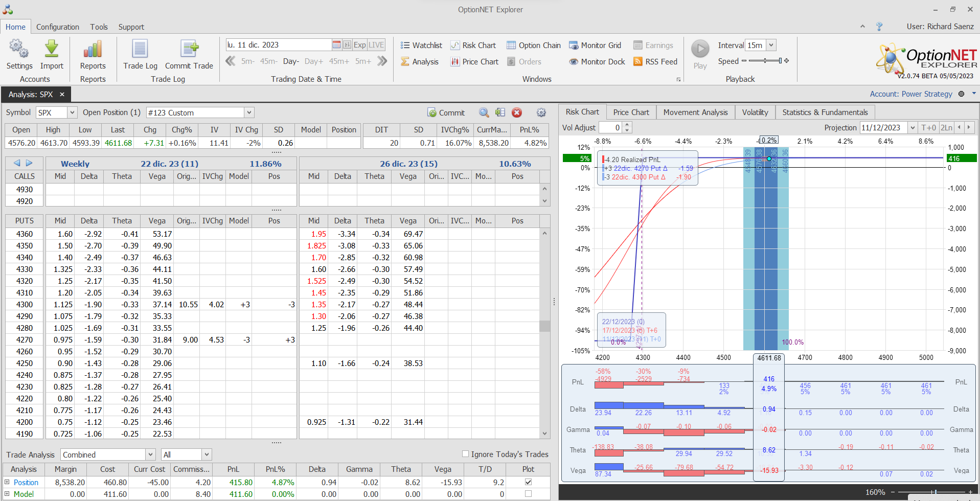Open the Monitor Grid window

click(595, 45)
